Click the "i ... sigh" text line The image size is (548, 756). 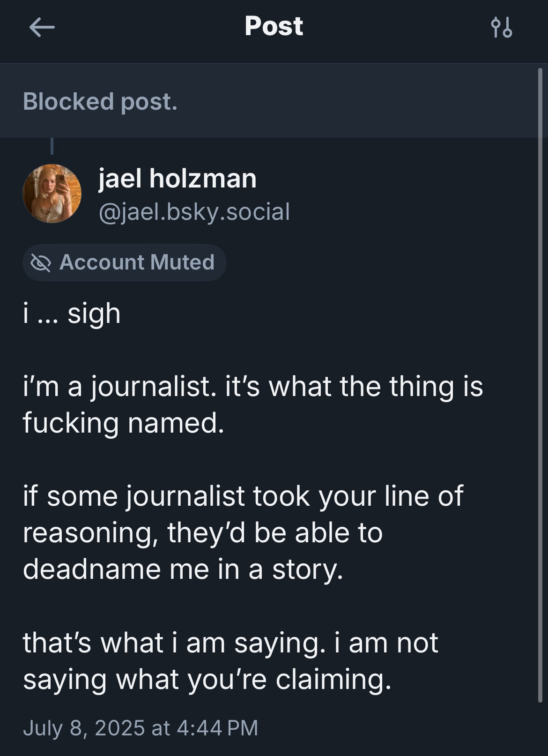coord(72,313)
